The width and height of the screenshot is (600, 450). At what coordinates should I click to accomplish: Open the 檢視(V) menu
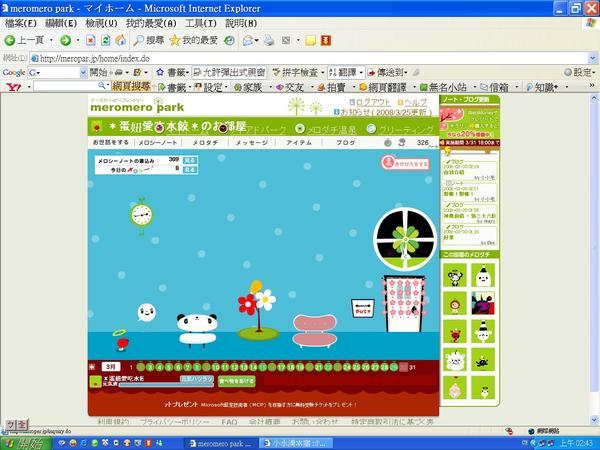coord(101,23)
